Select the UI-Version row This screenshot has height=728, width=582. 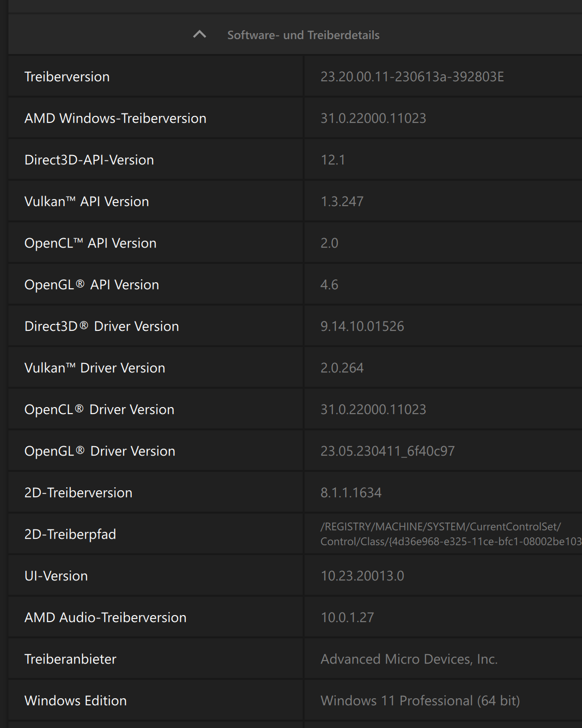click(56, 575)
